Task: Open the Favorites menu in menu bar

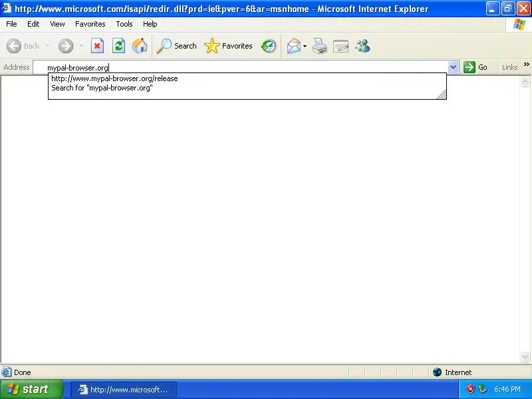Action: coord(90,24)
